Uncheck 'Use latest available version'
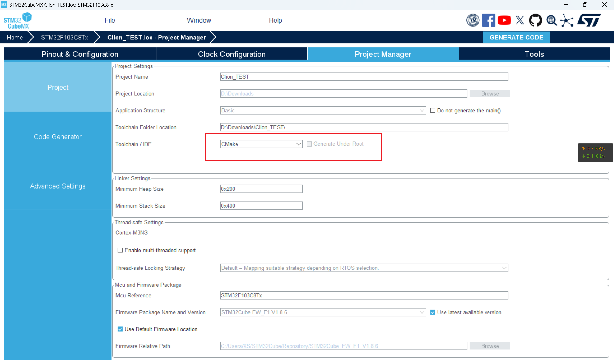Screen dimensions: 614x364 click(433, 312)
